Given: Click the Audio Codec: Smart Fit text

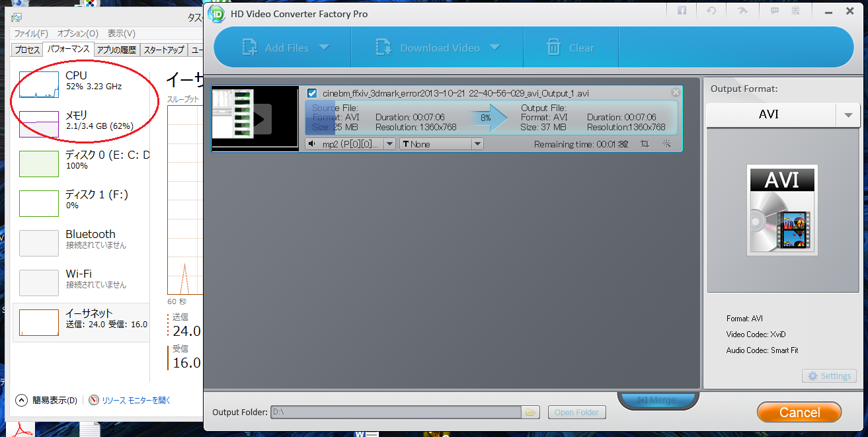Looking at the screenshot, I should pyautogui.click(x=762, y=350).
